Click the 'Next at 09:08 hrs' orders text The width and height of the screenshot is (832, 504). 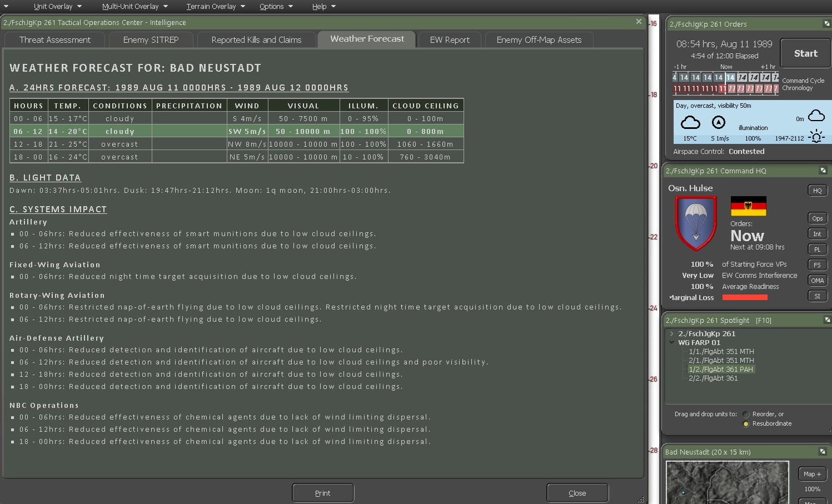758,247
